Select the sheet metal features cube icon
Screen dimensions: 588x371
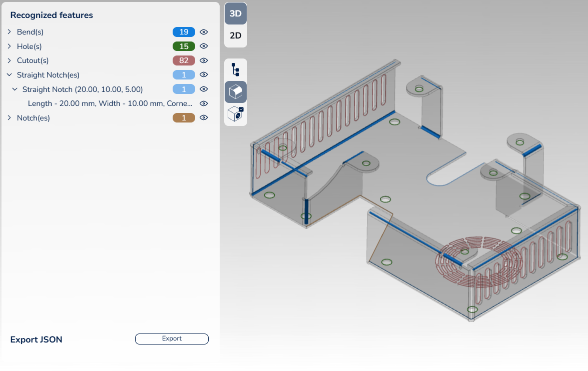(235, 92)
